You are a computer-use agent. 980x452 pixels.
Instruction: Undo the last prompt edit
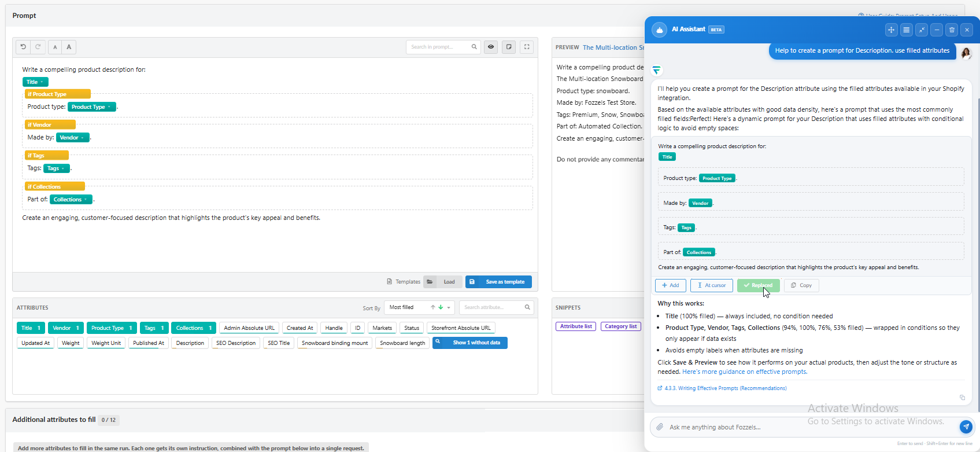pos(23,47)
